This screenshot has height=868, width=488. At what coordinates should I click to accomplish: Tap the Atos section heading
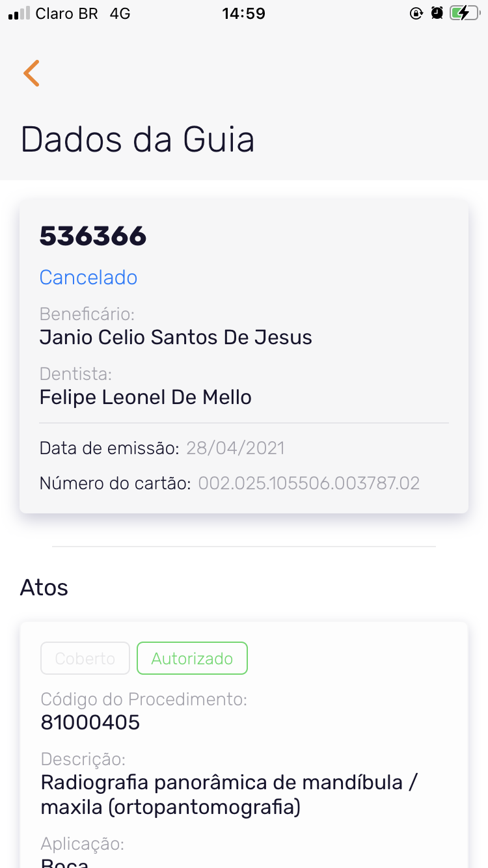(x=44, y=588)
